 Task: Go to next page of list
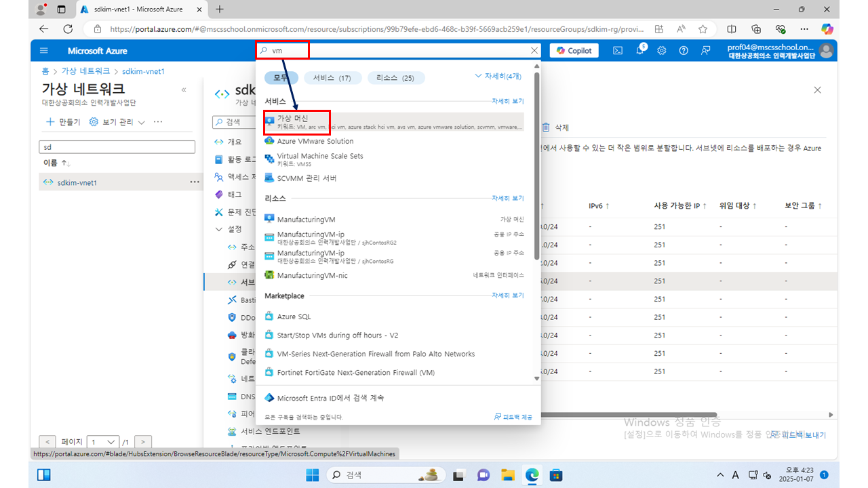(x=143, y=441)
